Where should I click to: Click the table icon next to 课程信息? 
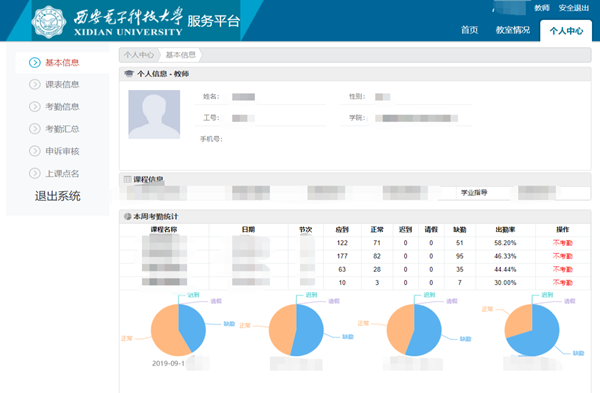click(x=128, y=179)
